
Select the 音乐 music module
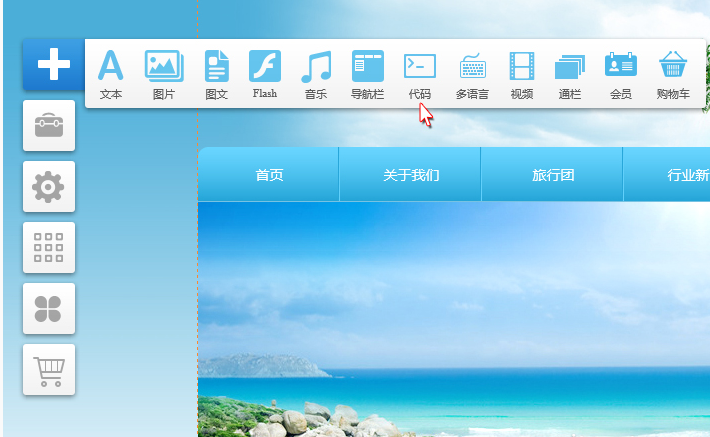(x=315, y=73)
